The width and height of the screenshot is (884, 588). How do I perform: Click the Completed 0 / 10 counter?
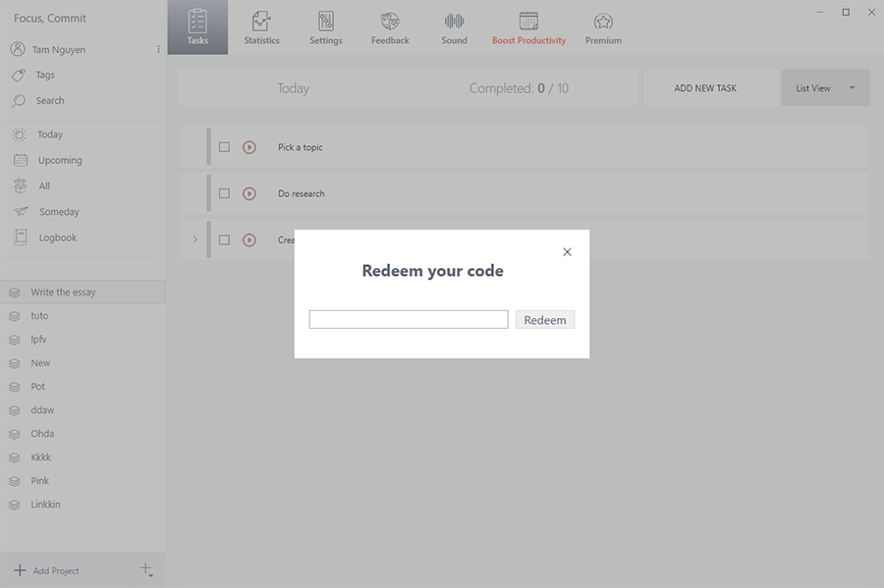(x=519, y=88)
